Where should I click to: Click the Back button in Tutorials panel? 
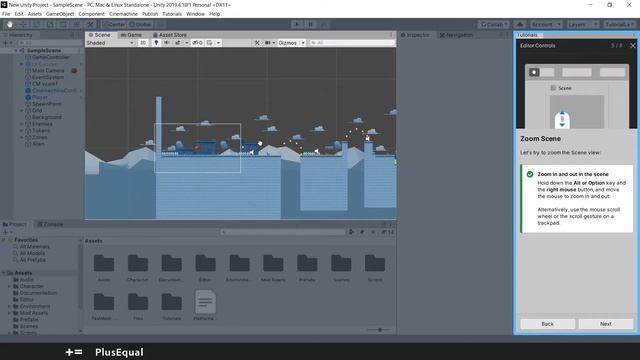547,324
